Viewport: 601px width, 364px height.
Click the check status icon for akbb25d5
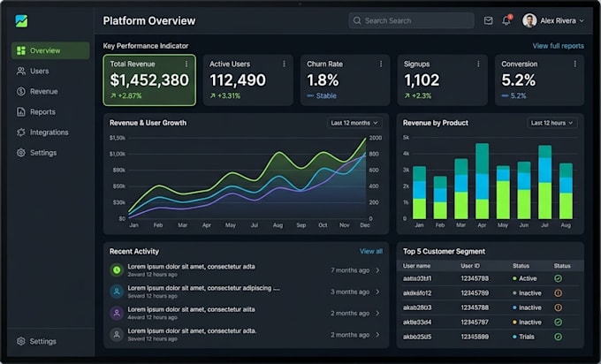pyautogui.click(x=558, y=337)
